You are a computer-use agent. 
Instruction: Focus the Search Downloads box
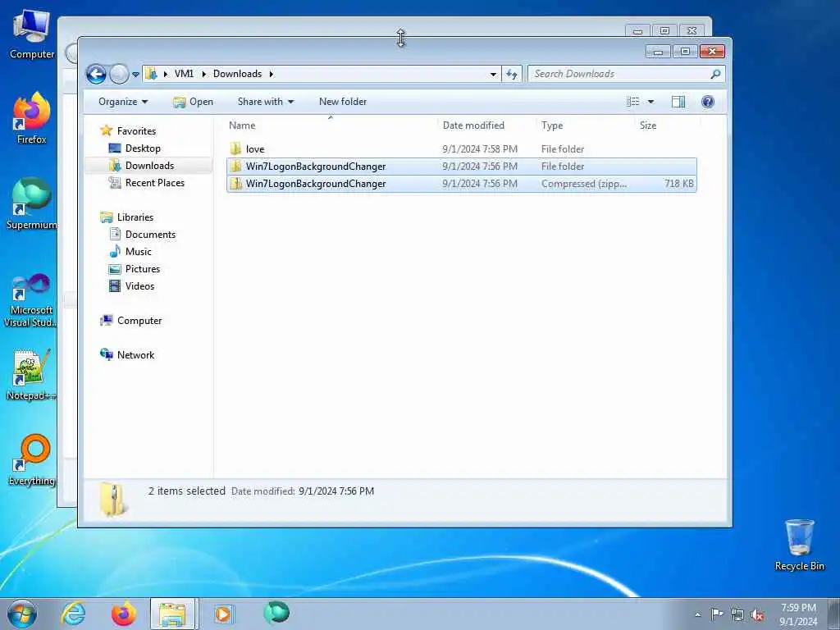click(x=619, y=74)
